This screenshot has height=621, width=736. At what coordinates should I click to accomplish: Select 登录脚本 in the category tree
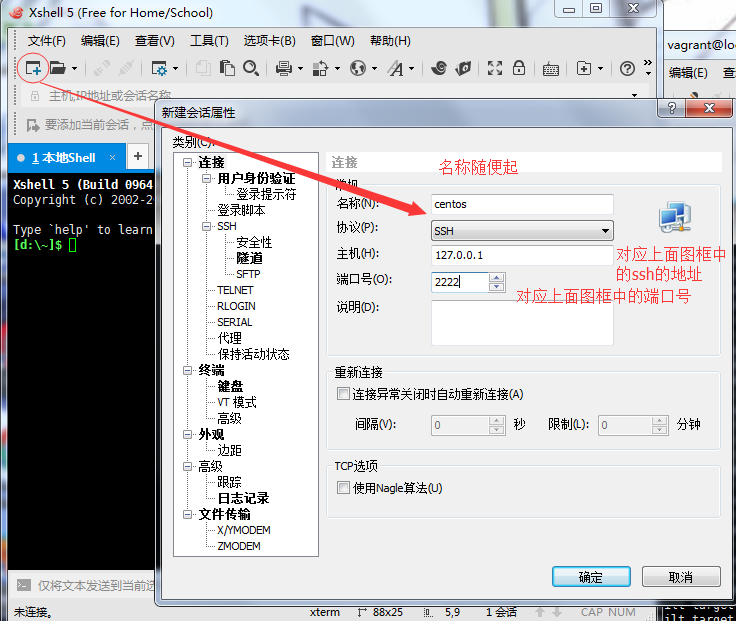pyautogui.click(x=241, y=210)
